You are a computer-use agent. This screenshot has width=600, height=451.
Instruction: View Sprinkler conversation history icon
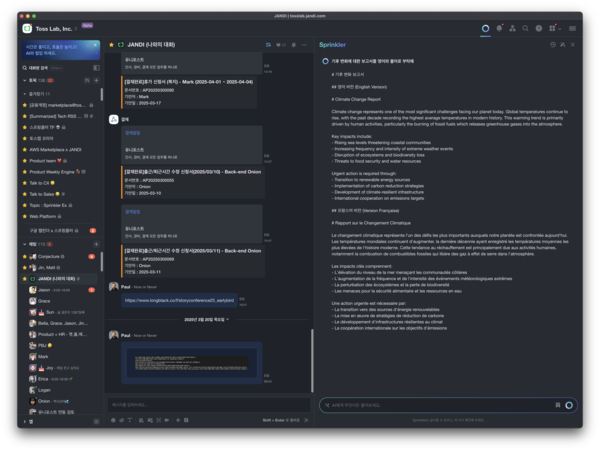(553, 45)
